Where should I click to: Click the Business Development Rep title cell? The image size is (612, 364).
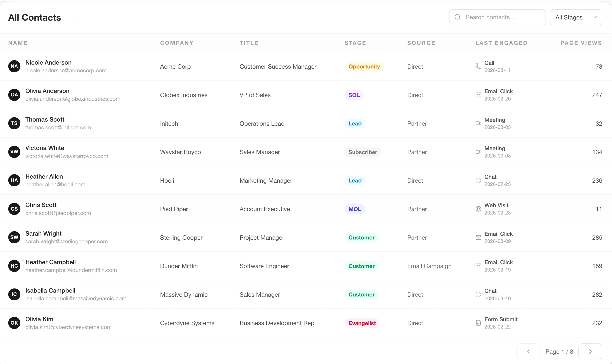tap(277, 323)
